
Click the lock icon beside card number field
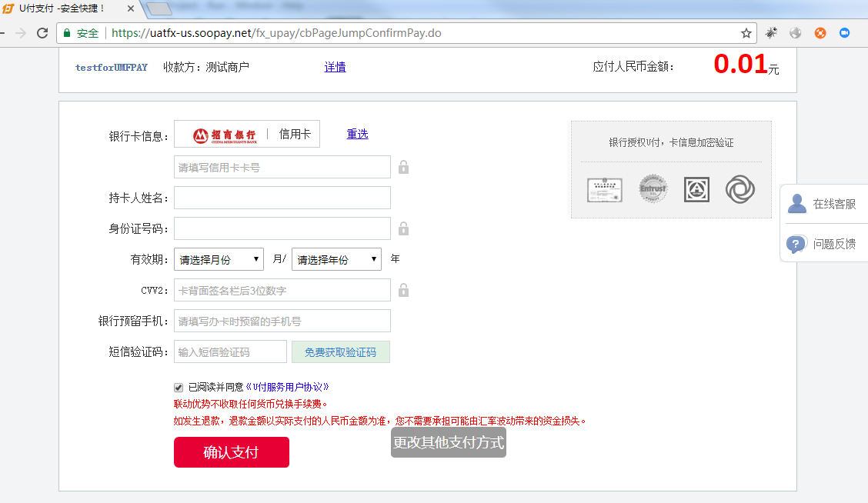[x=403, y=167]
